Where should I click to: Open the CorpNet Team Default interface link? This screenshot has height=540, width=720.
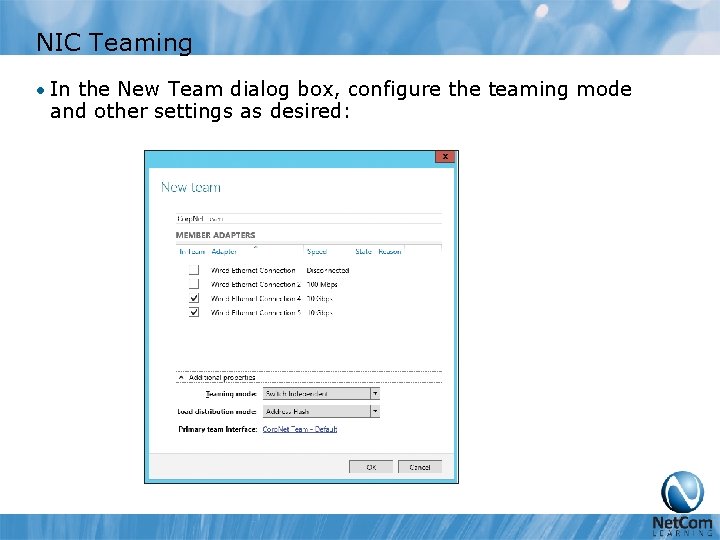[x=300, y=429]
